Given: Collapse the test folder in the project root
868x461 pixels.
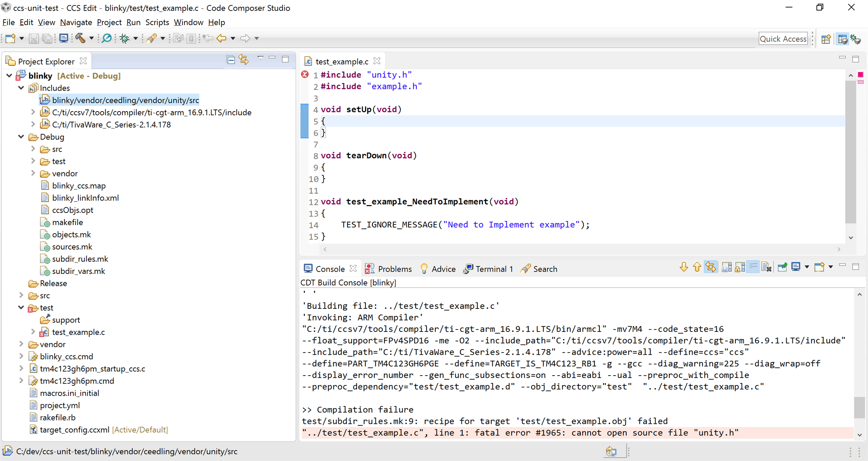Looking at the screenshot, I should (21, 307).
